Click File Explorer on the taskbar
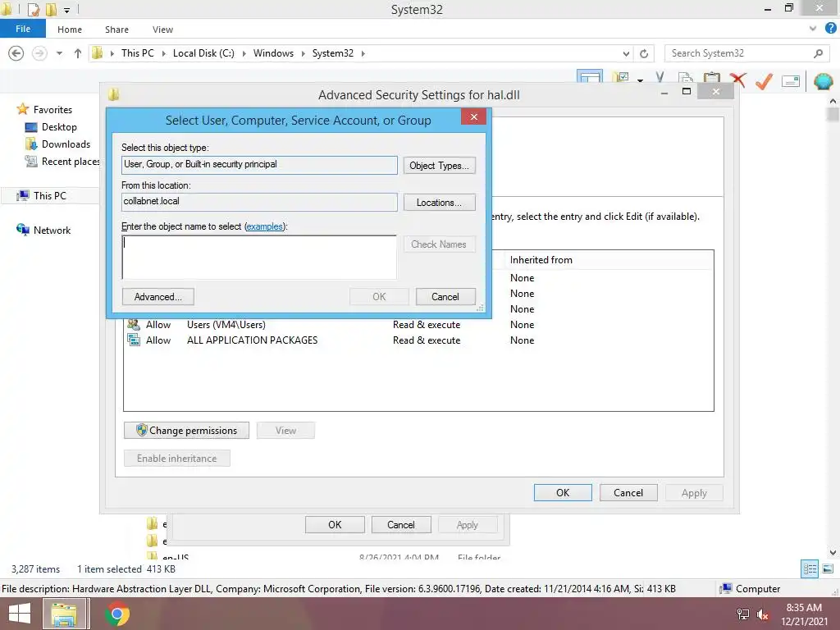Viewport: 840px width, 630px height. coord(64,614)
